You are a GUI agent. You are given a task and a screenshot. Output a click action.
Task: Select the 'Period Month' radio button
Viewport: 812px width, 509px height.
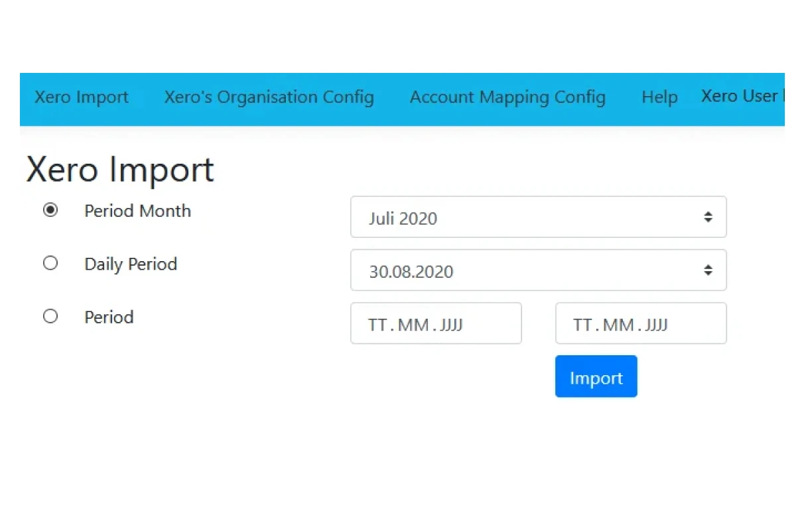click(50, 210)
